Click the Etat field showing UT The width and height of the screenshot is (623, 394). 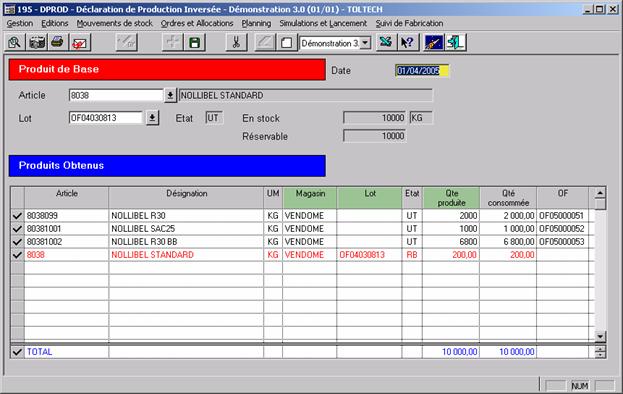tap(214, 118)
